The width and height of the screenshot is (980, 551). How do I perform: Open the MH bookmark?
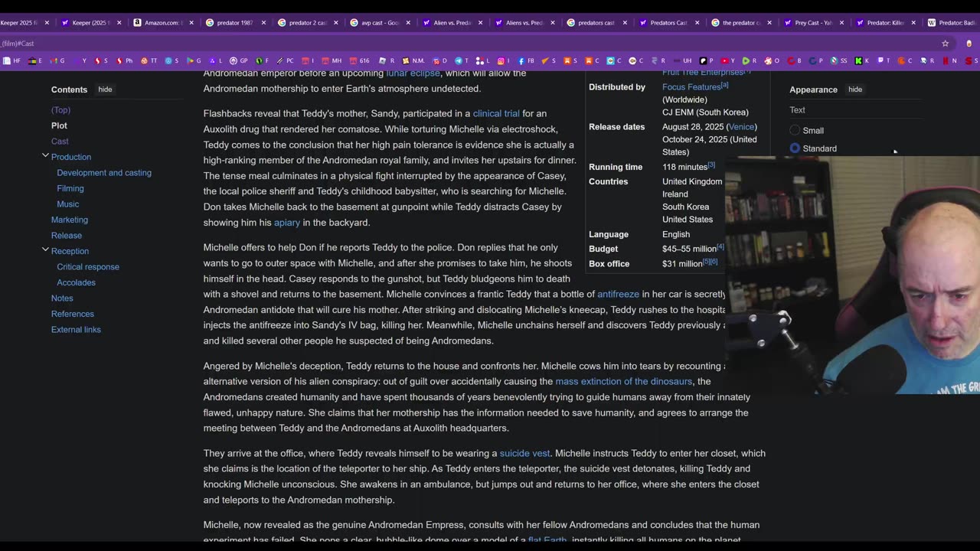332,60
